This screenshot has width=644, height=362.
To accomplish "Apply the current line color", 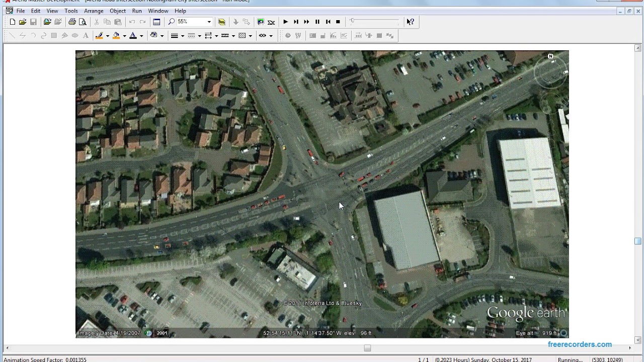I will [100, 36].
